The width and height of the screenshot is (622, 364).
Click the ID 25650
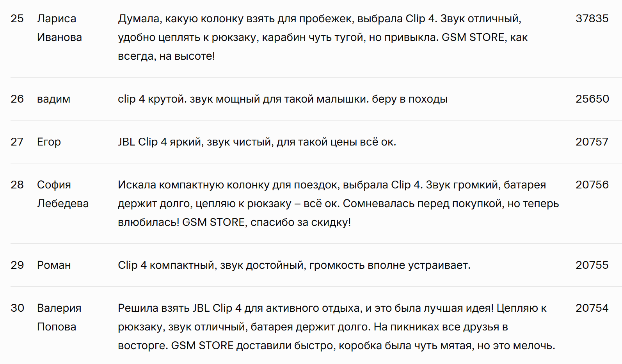pos(592,99)
